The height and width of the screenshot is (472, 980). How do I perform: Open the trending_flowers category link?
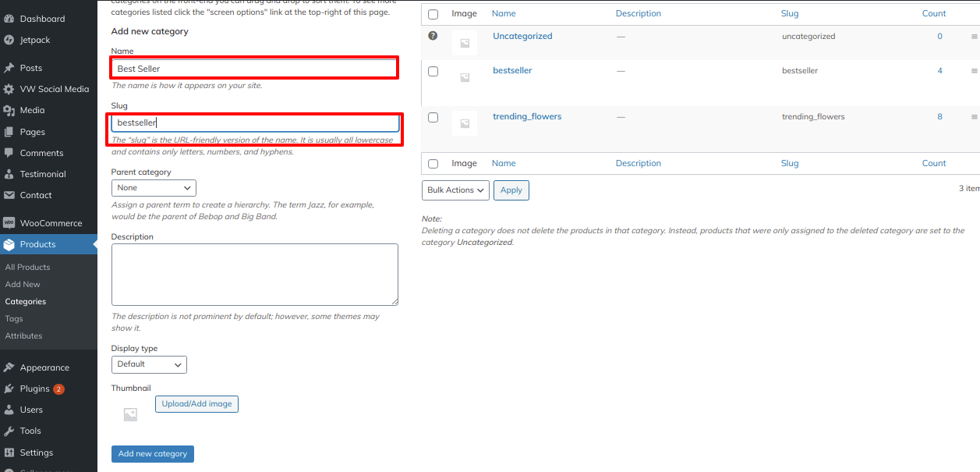[x=527, y=116]
